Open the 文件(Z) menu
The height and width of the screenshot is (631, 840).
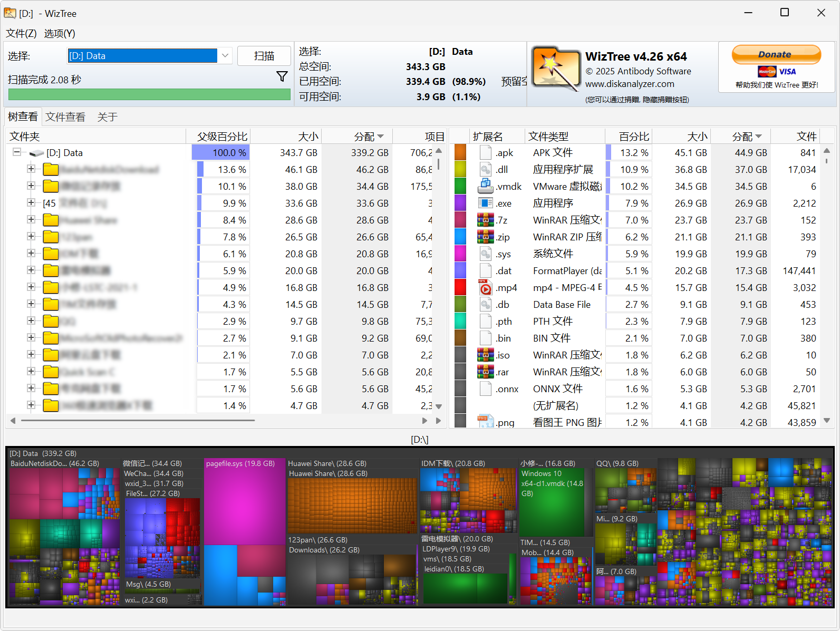[x=21, y=33]
